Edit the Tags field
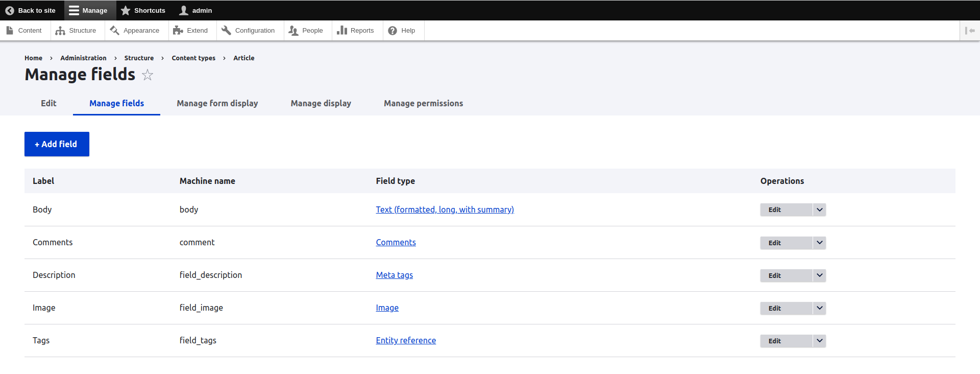 click(786, 341)
